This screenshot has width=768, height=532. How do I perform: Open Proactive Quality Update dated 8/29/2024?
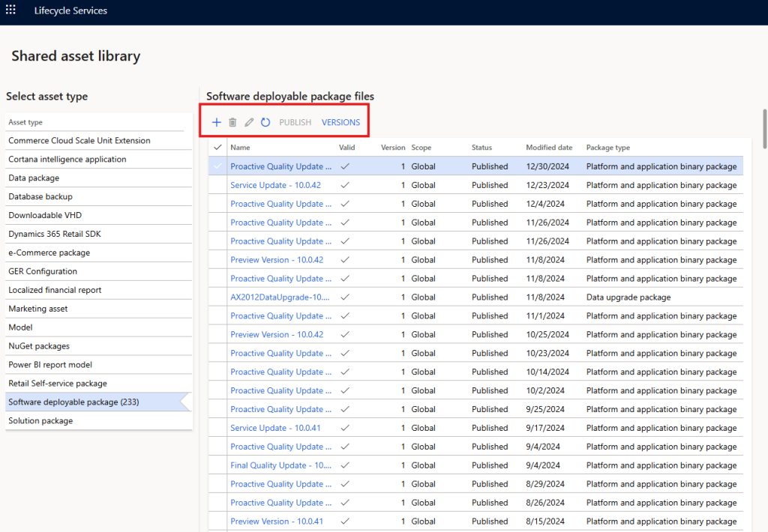pos(281,483)
